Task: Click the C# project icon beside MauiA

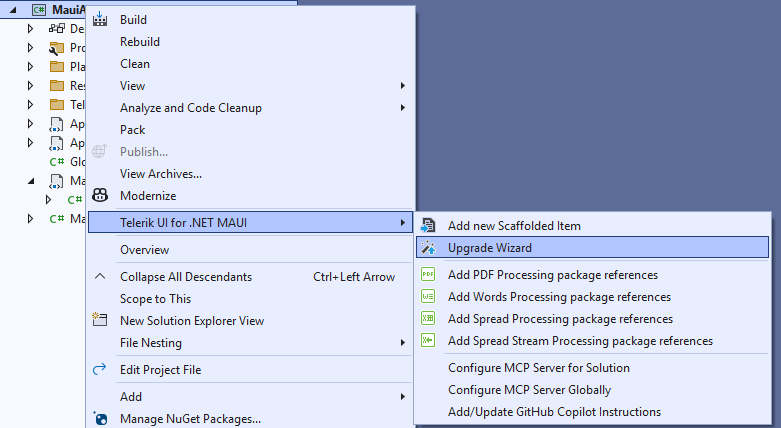Action: 39,10
